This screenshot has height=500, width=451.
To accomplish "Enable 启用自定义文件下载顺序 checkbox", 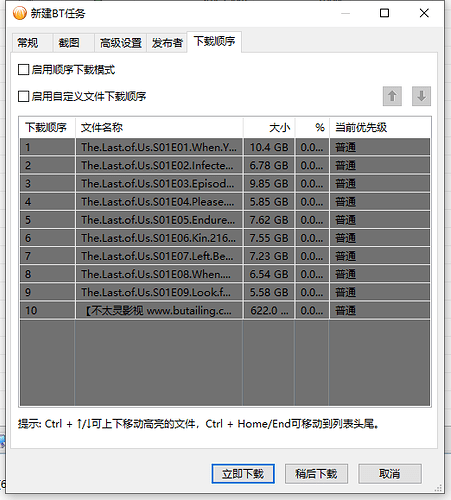I will point(23,96).
